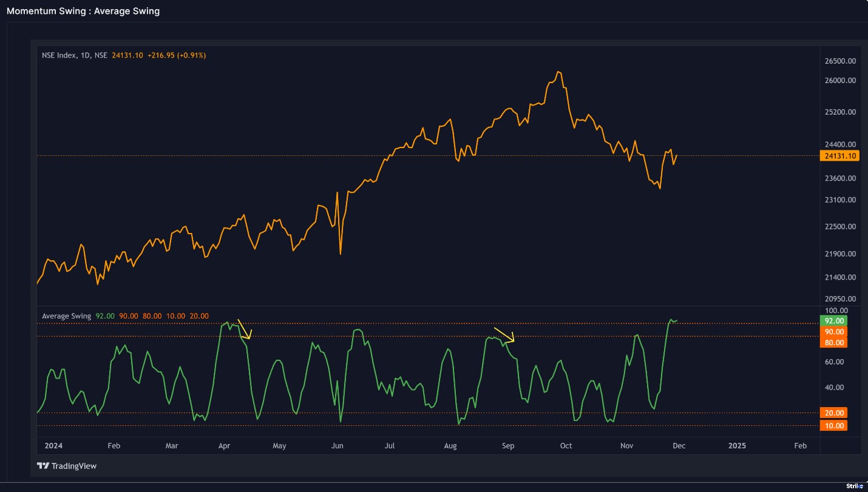Image resolution: width=868 pixels, height=492 pixels.
Task: Click the Strike logo in bottom corner
Action: point(855,486)
